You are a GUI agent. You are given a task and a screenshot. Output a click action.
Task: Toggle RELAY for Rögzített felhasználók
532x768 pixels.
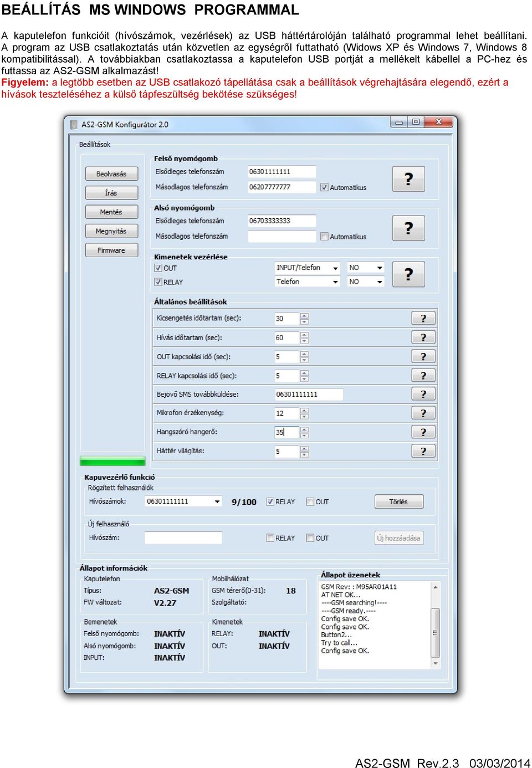[270, 501]
